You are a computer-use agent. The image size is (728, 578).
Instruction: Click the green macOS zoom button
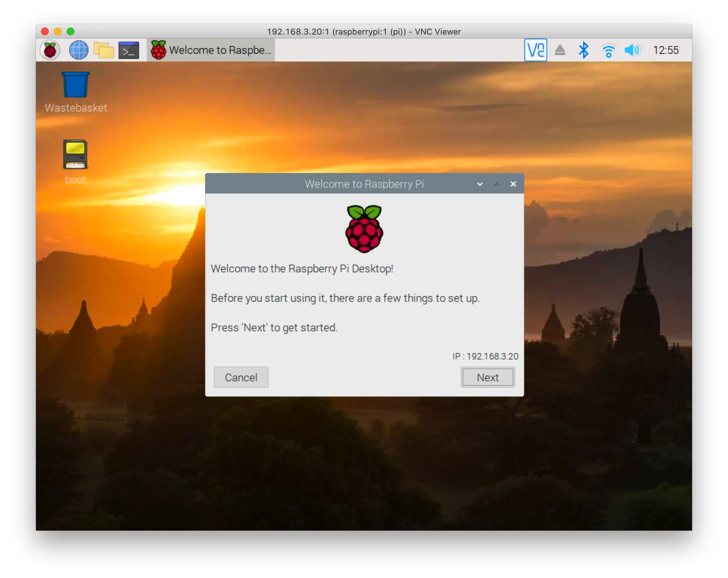[70, 31]
